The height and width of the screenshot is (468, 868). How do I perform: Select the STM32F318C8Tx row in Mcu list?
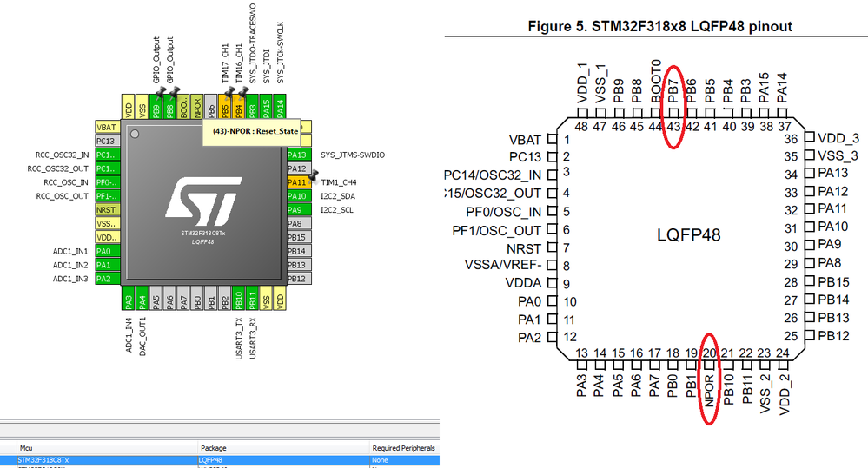220,459
